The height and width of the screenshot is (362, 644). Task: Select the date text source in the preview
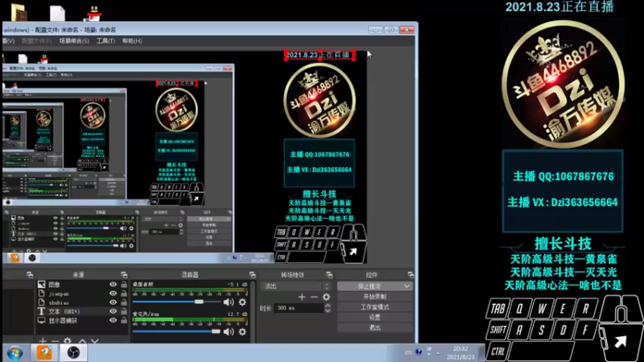(x=320, y=55)
